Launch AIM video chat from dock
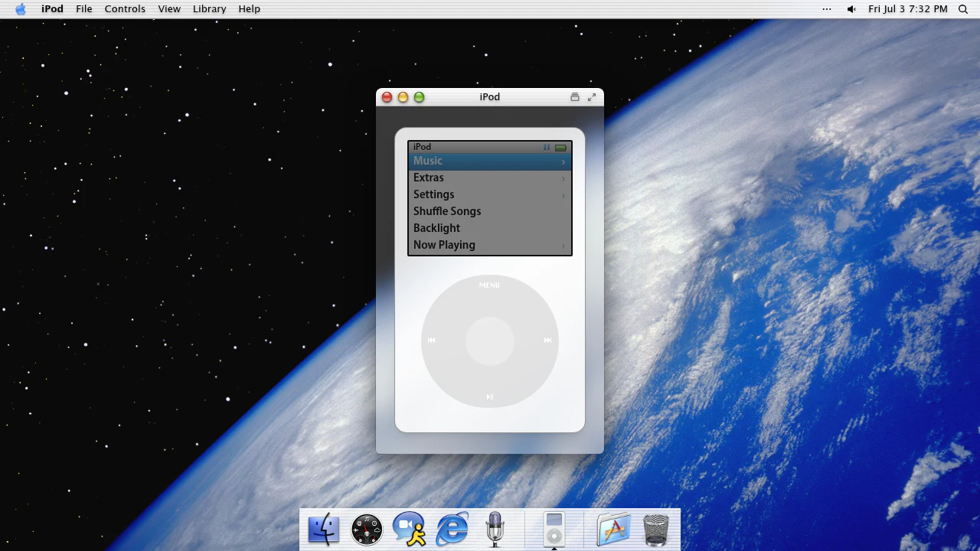 (410, 529)
